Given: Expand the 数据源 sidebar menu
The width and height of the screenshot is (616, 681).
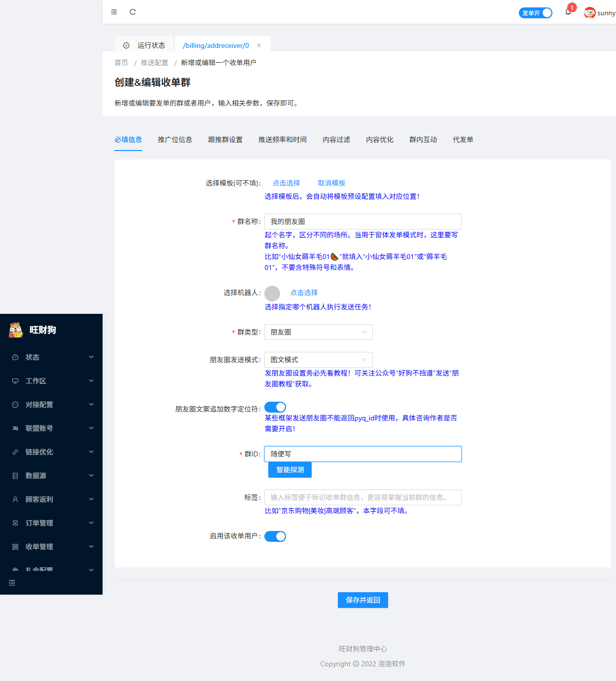Looking at the screenshot, I should (x=91, y=476).
